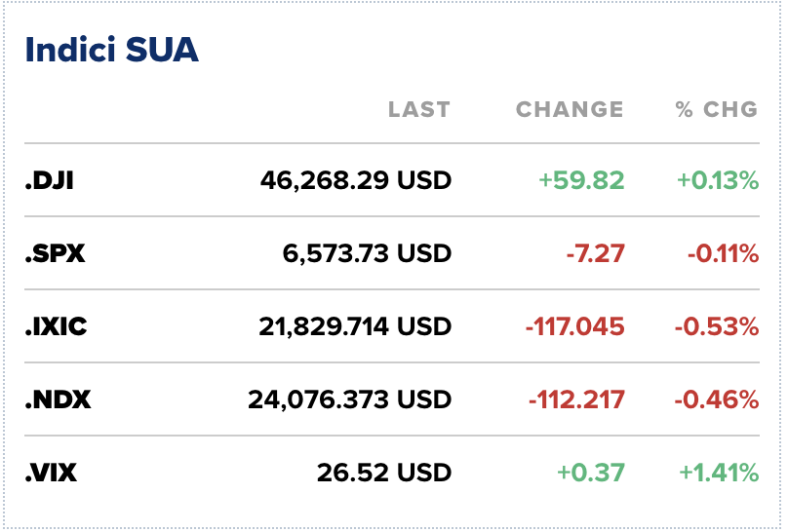Open the .SPX index row
The width and height of the screenshot is (788, 532).
(x=56, y=253)
